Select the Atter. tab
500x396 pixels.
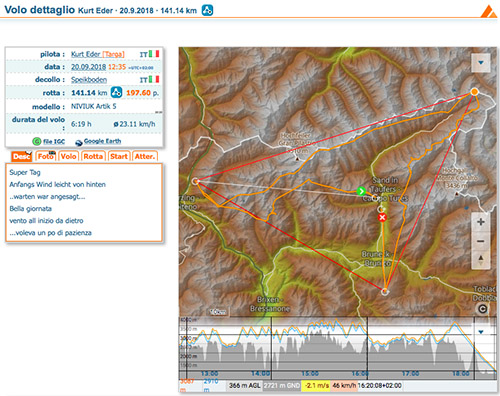coord(145,156)
